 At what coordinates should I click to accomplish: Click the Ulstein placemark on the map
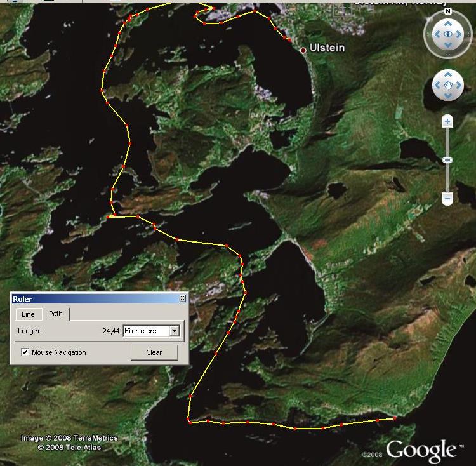303,50
